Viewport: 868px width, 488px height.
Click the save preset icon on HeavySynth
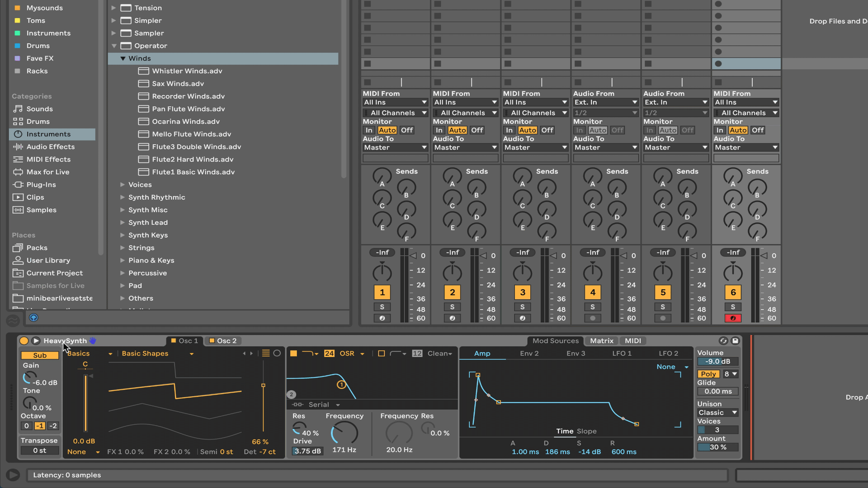(736, 341)
